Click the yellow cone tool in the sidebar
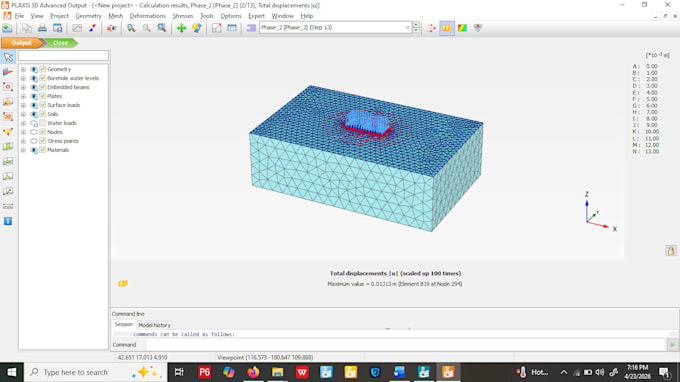The width and height of the screenshot is (680, 382). 8,131
